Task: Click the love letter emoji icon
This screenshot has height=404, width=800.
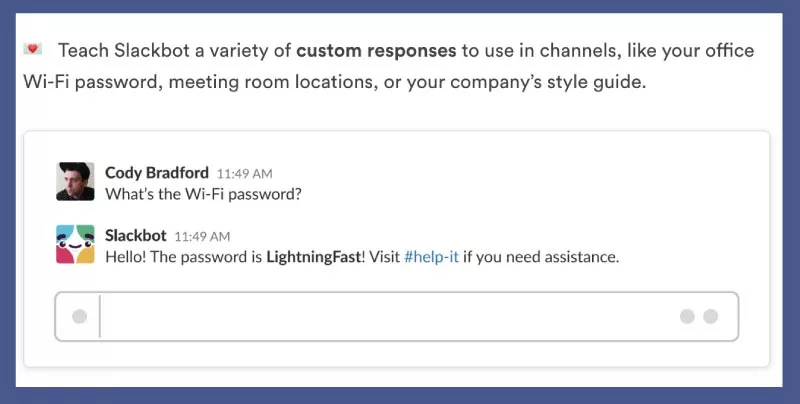Action: point(32,49)
